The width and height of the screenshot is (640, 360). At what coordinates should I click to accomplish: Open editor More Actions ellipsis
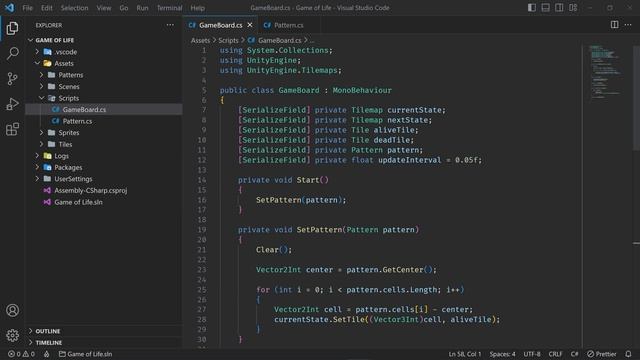coord(628,24)
